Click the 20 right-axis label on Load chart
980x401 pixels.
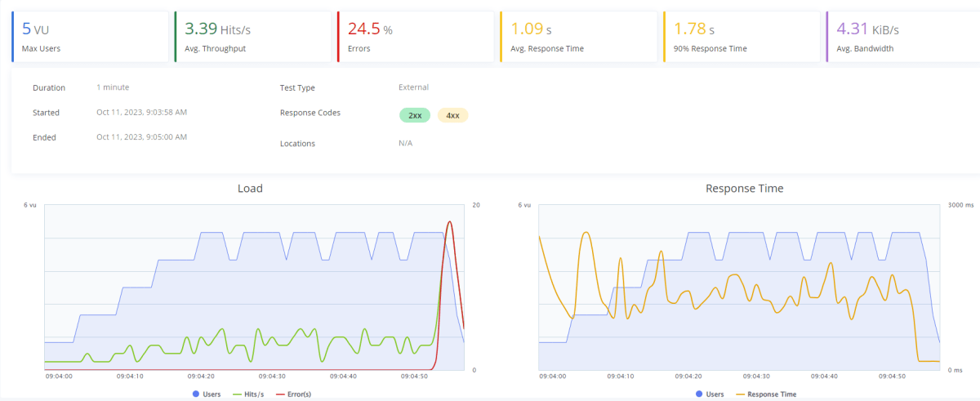(476, 205)
